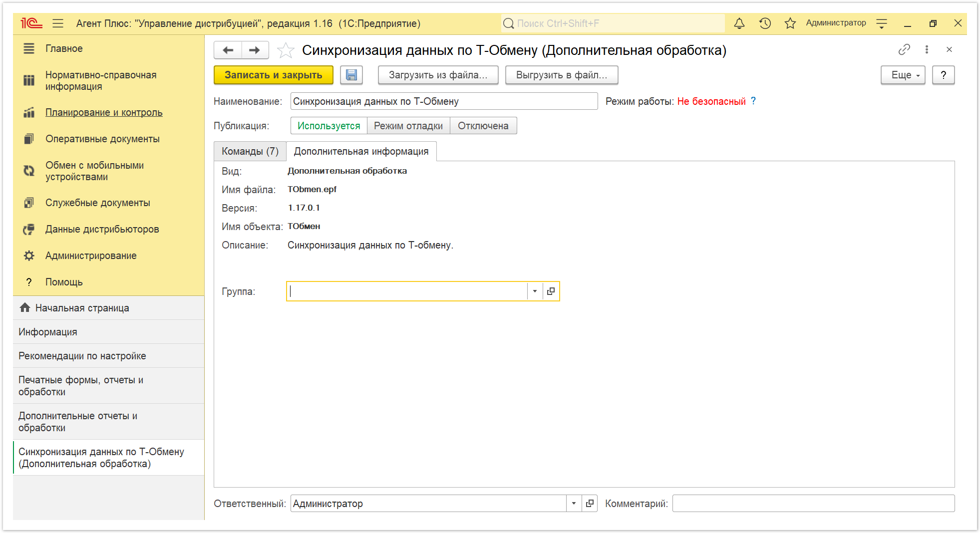Click the home icon of Начальная страница
980x533 pixels.
[x=25, y=307]
